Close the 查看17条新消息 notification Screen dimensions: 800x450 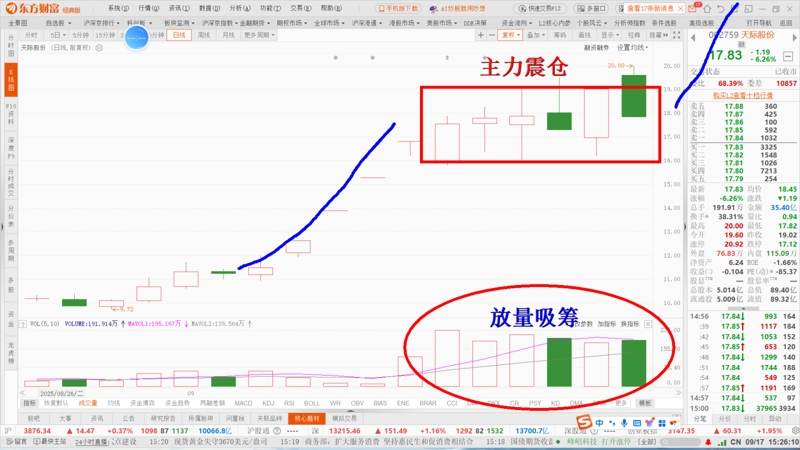[680, 9]
